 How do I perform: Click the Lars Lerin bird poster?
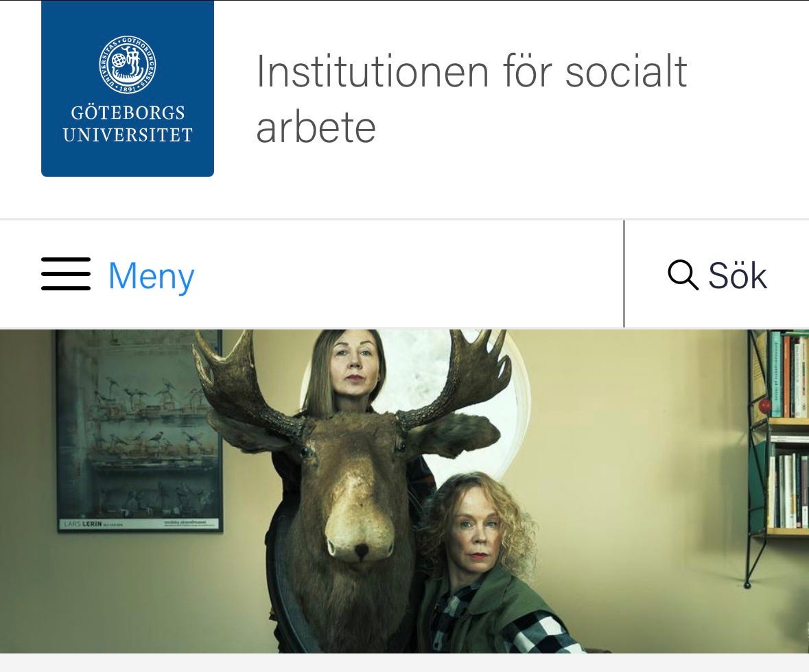[x=140, y=432]
